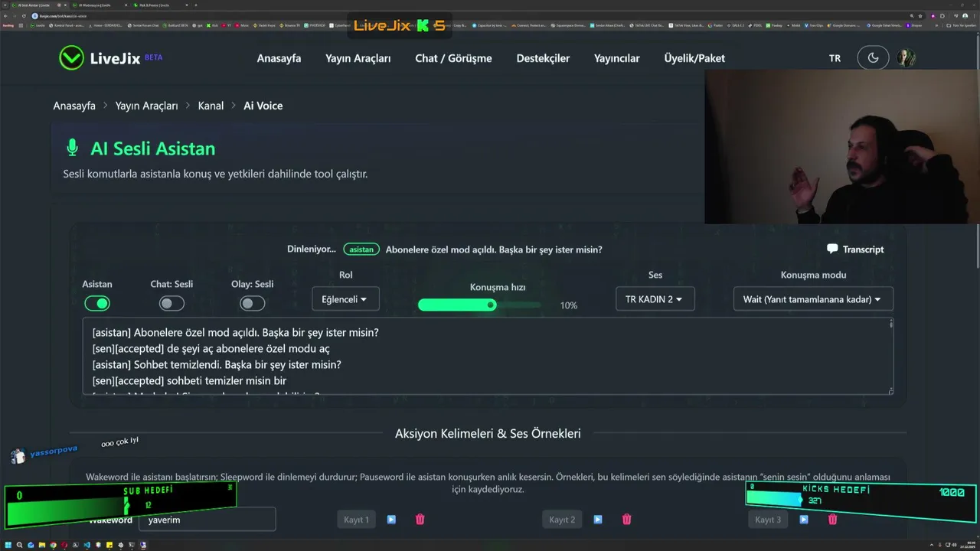Open the Rol dropdown showing Eğlenceli
Screen dimensions: 980x551
coord(345,299)
